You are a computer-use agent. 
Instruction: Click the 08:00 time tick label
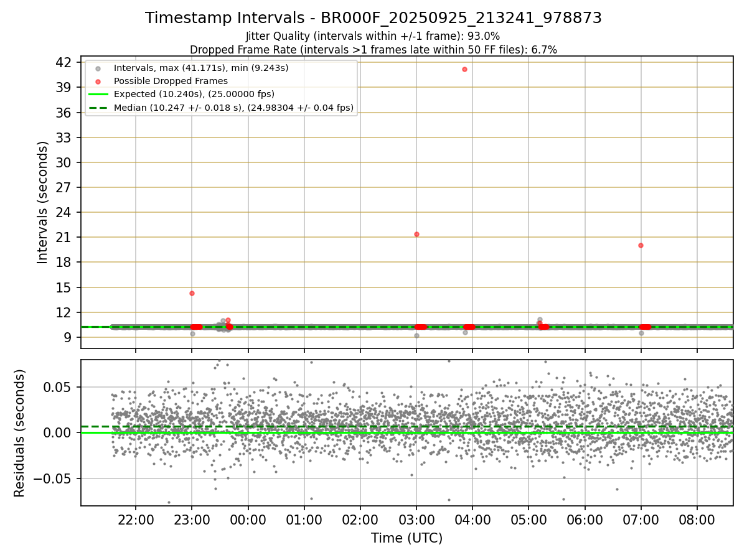697,519
